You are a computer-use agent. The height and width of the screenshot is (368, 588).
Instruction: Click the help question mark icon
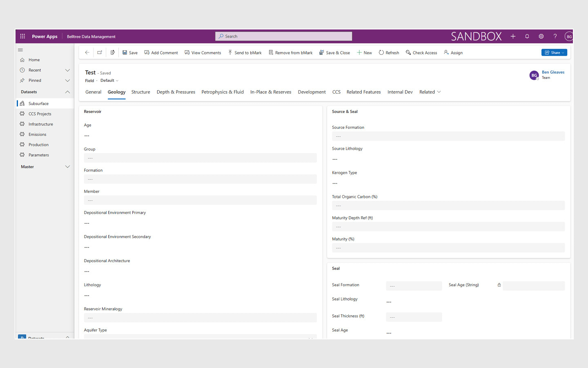[555, 36]
